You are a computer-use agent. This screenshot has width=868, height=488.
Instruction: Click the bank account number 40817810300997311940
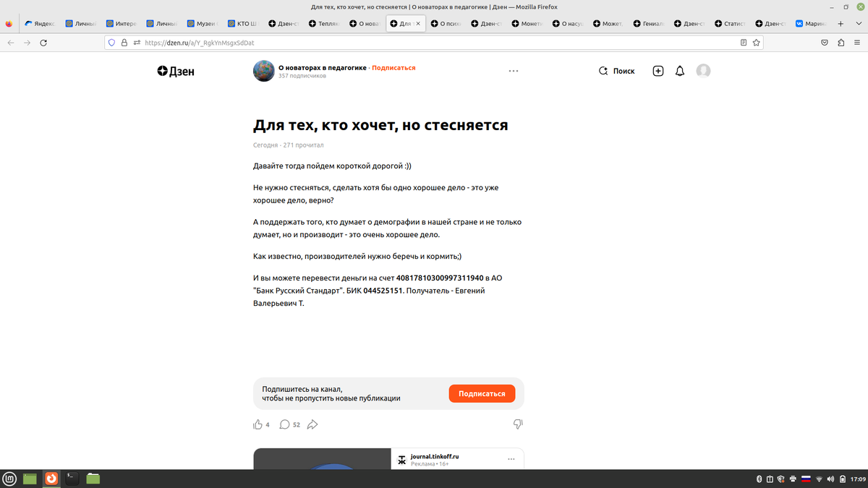tap(440, 277)
